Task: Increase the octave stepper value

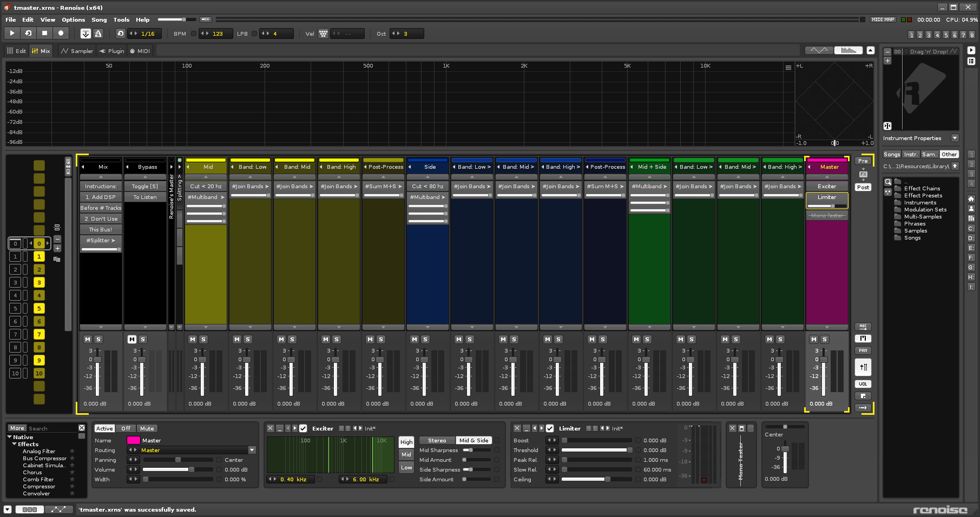Action: [399, 34]
